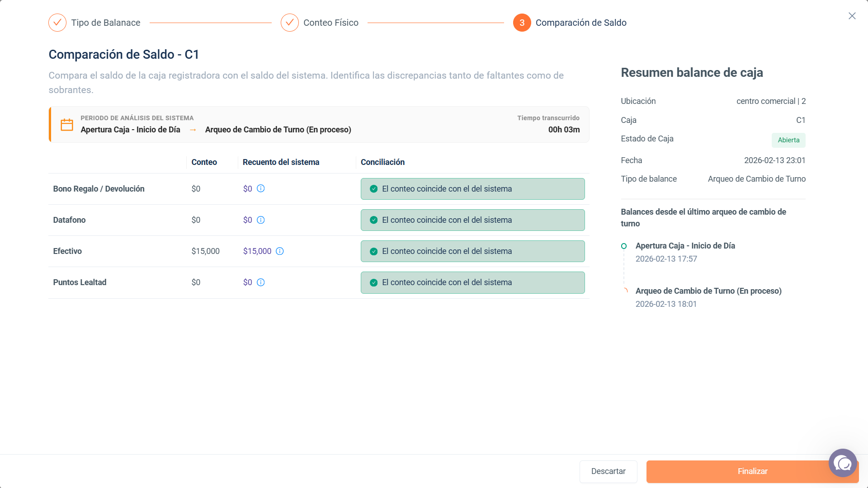Viewport: 868px width, 488px height.
Task: Close the balance comparison dialog
Action: [852, 16]
